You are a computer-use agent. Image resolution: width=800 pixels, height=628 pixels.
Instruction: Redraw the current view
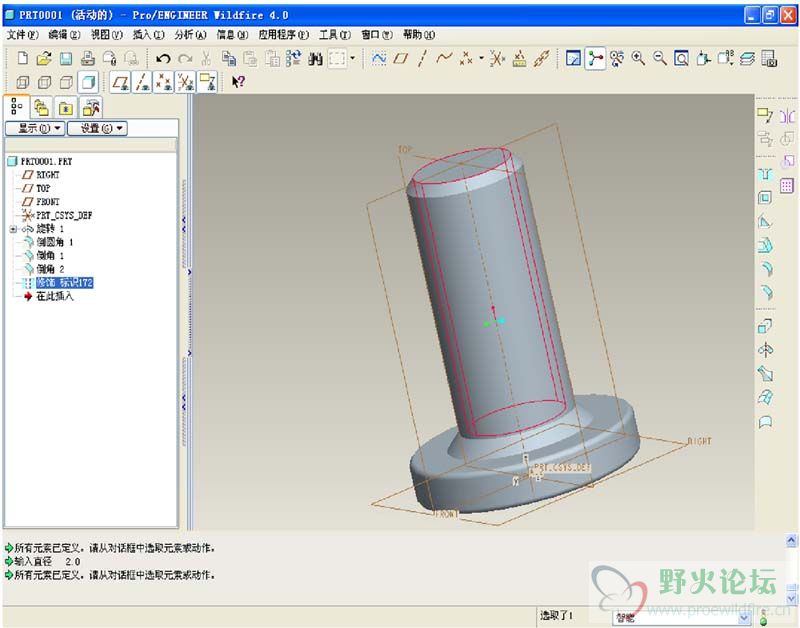point(573,59)
